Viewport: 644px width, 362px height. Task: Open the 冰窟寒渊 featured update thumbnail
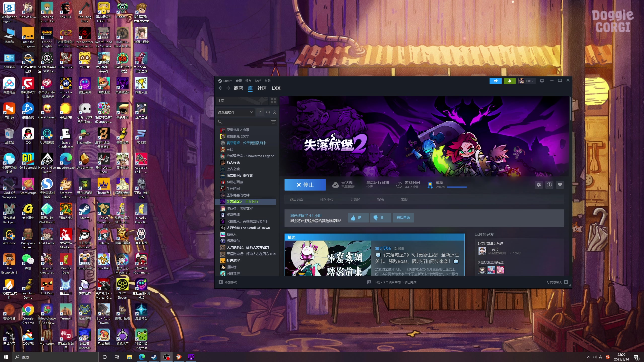click(328, 258)
